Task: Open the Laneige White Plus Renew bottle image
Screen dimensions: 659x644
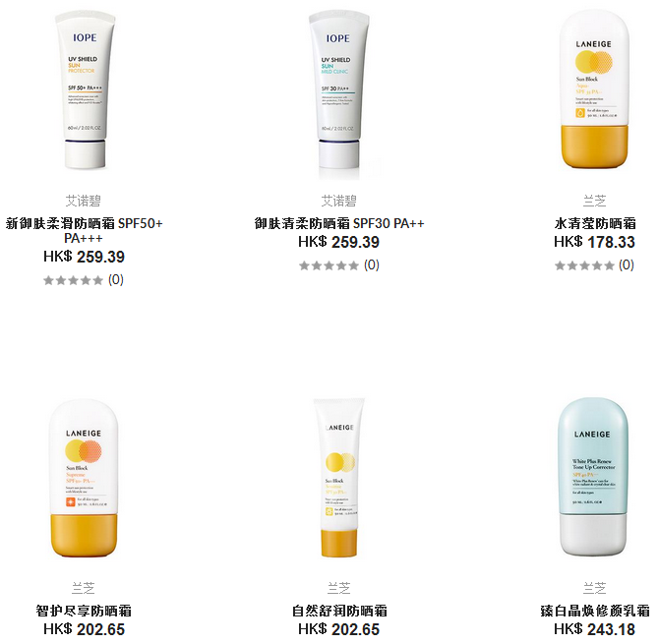Action: 593,477
